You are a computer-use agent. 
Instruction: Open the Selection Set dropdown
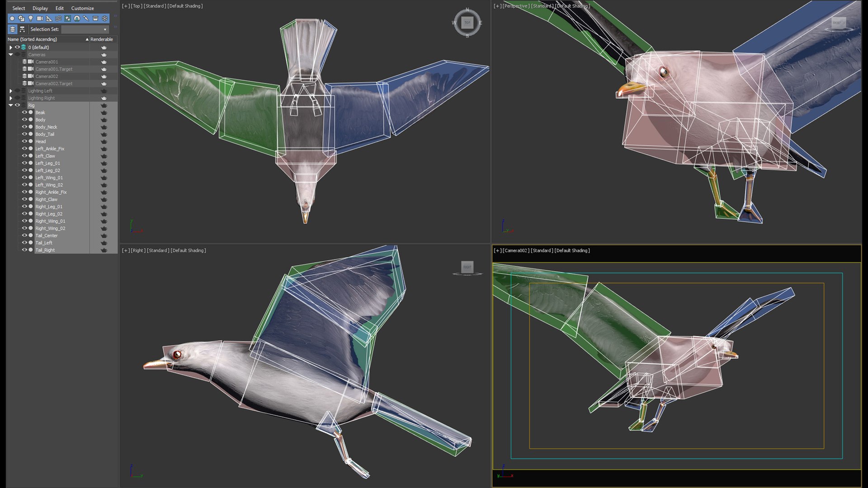(85, 29)
